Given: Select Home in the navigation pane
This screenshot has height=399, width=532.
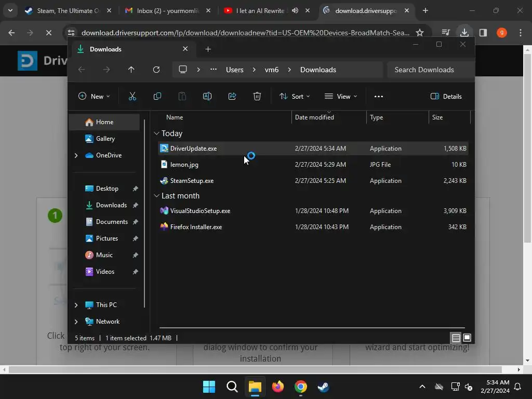Looking at the screenshot, I should point(104,122).
